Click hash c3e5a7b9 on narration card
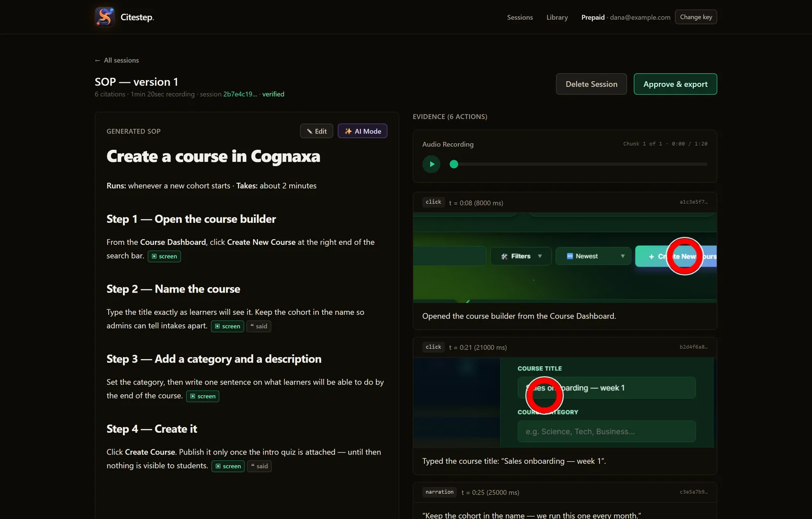Viewport: 812px width, 519px height. pyautogui.click(x=693, y=492)
